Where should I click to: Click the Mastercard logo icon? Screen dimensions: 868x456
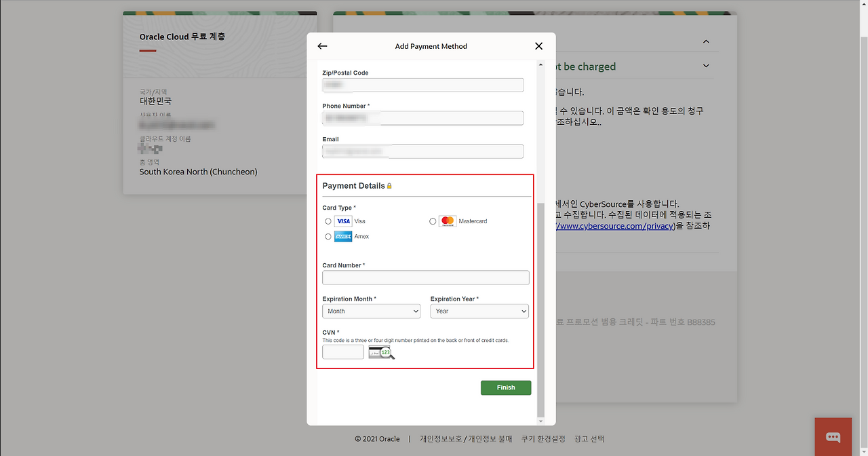[448, 221]
